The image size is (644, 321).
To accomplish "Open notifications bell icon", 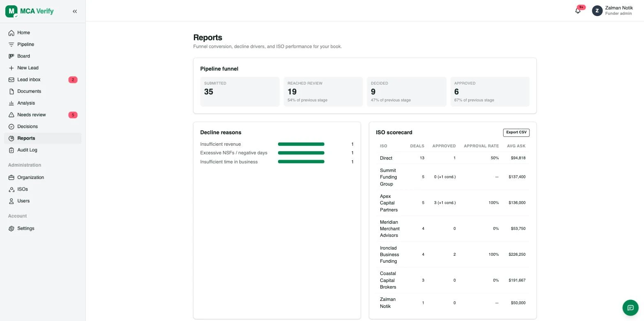I will pyautogui.click(x=578, y=11).
